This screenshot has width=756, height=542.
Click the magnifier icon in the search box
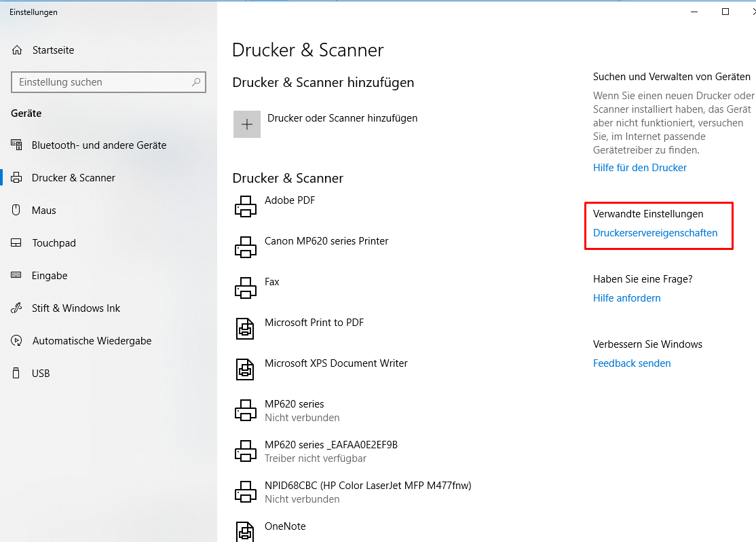coord(195,82)
